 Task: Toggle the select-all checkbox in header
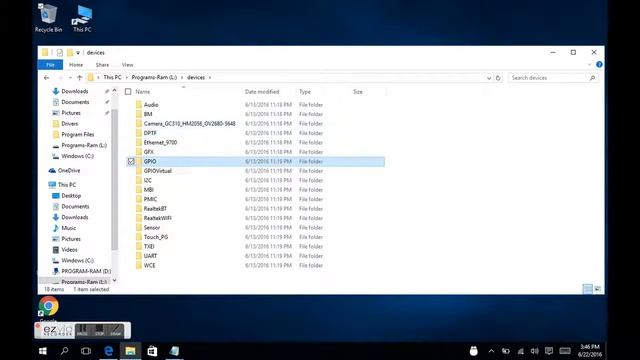pos(128,92)
